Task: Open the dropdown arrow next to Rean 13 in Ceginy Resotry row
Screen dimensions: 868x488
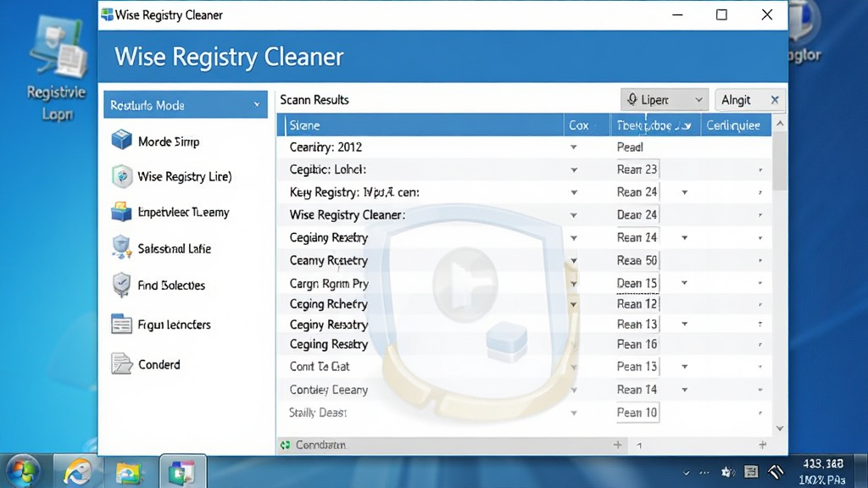Action: pos(685,324)
